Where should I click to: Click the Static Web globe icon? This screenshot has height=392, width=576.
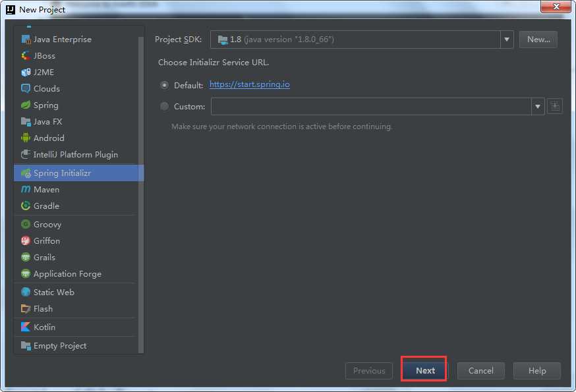tap(26, 292)
